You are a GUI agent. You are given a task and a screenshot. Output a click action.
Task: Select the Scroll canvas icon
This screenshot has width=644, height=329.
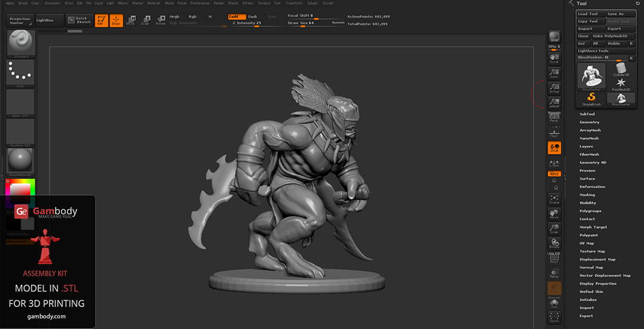pos(555,58)
